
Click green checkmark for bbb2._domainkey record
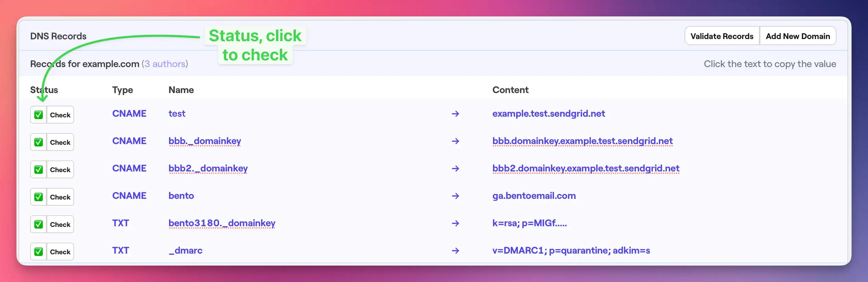coord(39,169)
